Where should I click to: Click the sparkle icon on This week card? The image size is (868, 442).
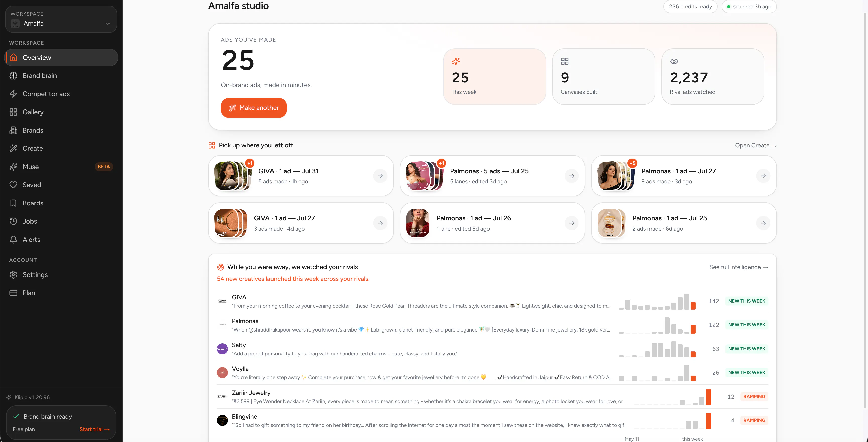click(456, 61)
